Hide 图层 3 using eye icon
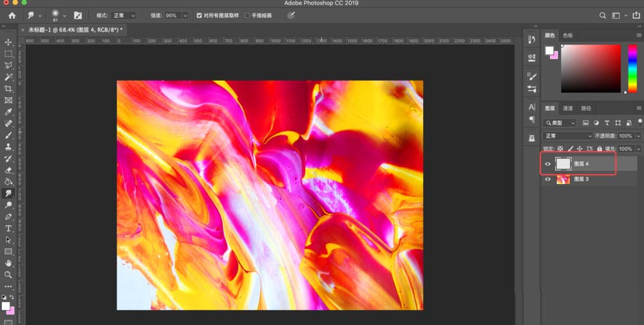644x325 pixels. pos(548,180)
